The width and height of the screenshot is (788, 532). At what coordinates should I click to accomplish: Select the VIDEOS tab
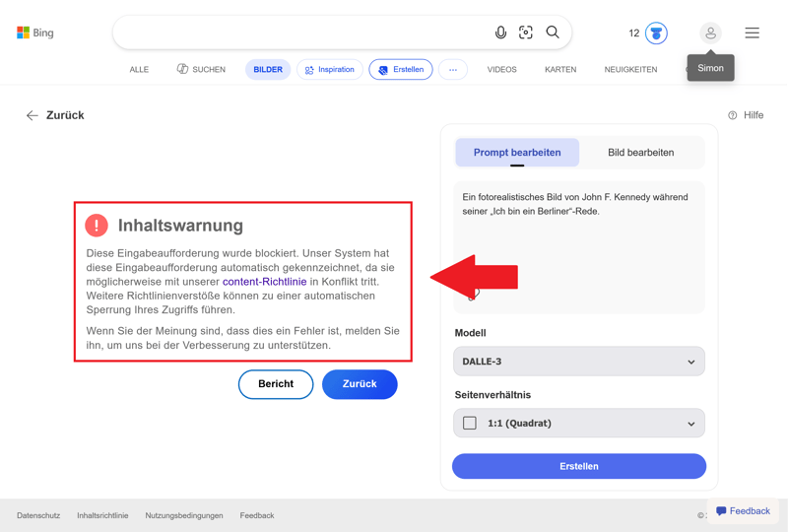(501, 69)
